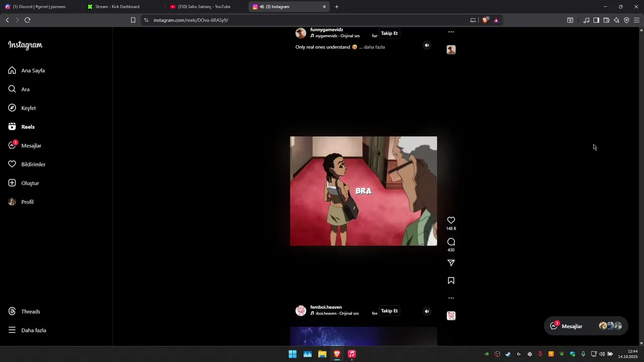
Task: Follow femboi.heaven with Takip Et
Action: tap(389, 311)
